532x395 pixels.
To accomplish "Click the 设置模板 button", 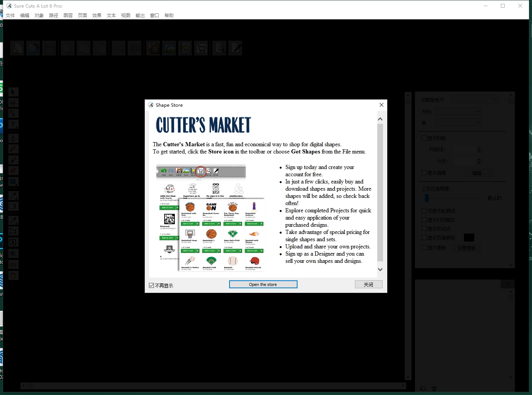I will (x=467, y=248).
